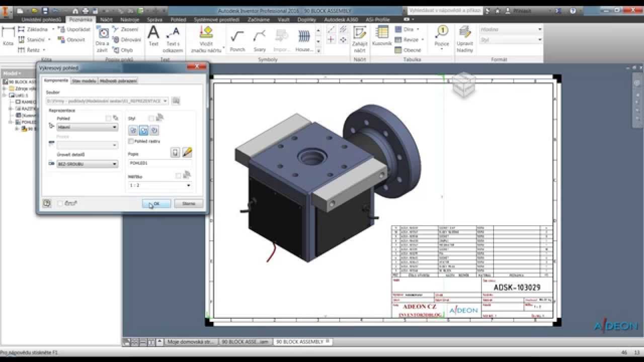Click the Obnovit retrieve dimensions tool
Viewport: 644px width, 362px height.
71,40
